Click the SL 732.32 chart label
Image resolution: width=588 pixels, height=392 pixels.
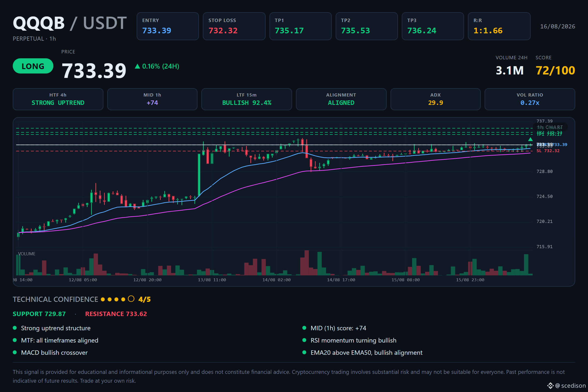(548, 151)
